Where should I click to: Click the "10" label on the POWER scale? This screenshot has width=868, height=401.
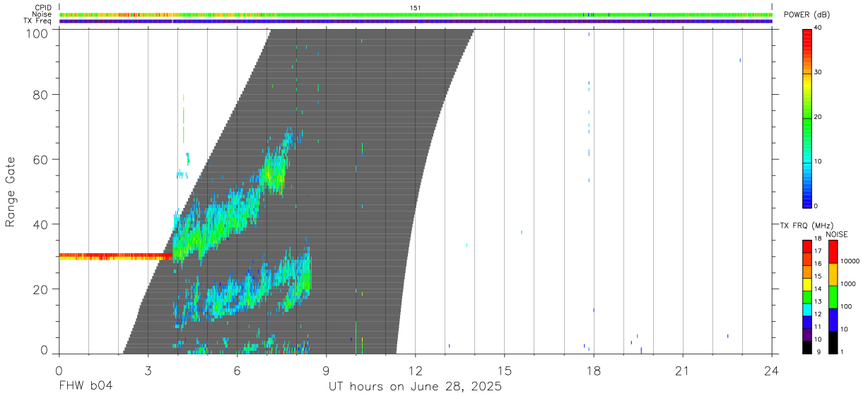(818, 162)
